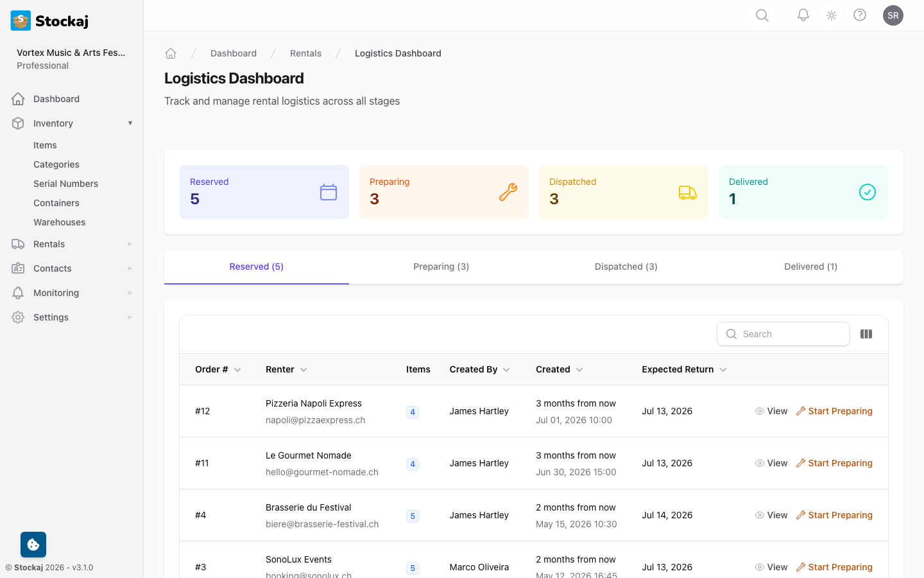Click Start Preparing for order #11
The width and height of the screenshot is (924, 578).
pyautogui.click(x=834, y=463)
